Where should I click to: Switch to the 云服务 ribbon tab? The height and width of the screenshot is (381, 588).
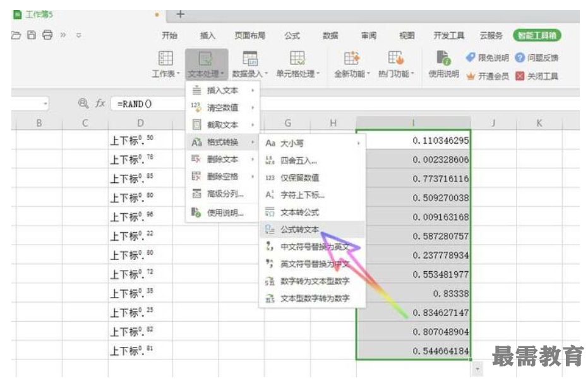pyautogui.click(x=491, y=35)
